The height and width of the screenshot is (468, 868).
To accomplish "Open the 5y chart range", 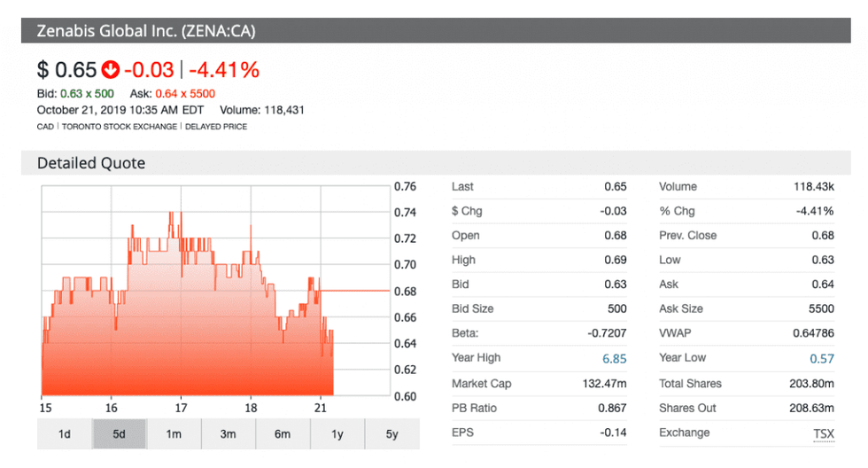I will (391, 433).
